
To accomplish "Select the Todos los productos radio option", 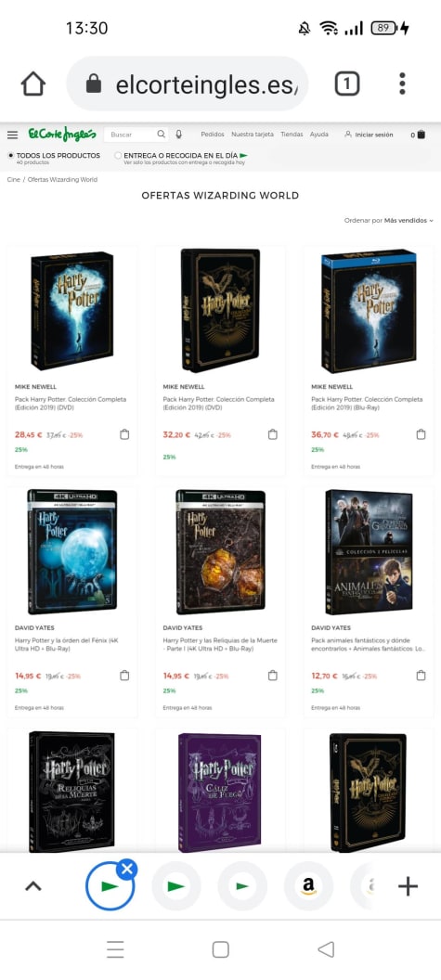I will tap(11, 156).
